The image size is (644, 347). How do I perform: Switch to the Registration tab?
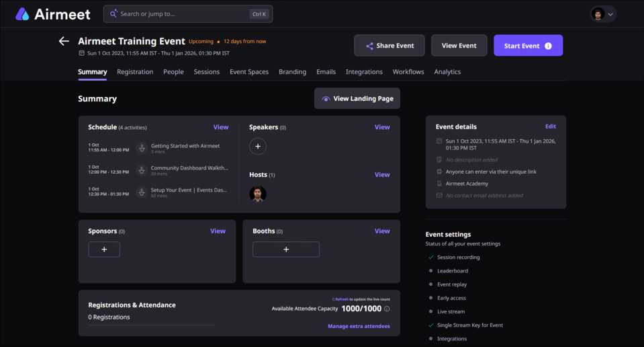[x=135, y=71]
